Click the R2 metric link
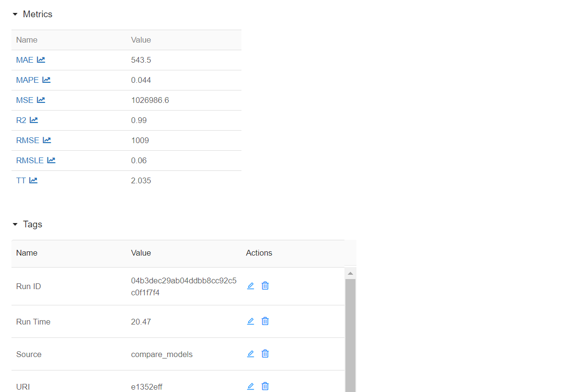 21,120
